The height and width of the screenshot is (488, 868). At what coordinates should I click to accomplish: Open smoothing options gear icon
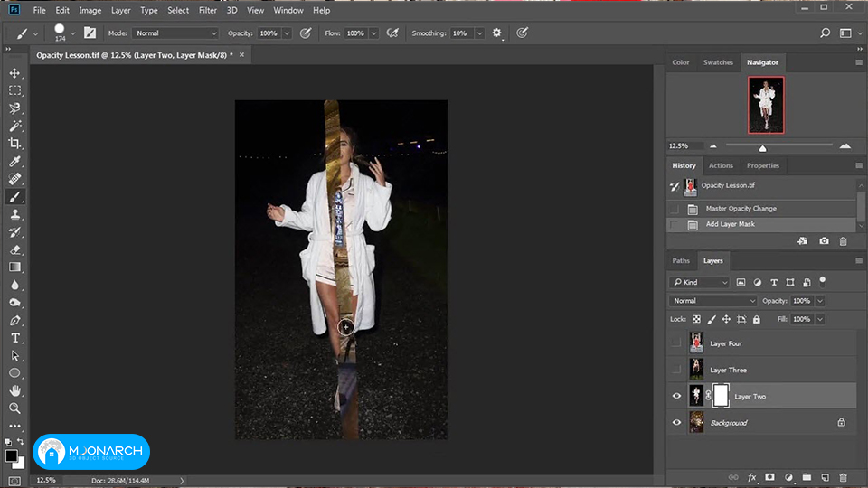pos(497,33)
